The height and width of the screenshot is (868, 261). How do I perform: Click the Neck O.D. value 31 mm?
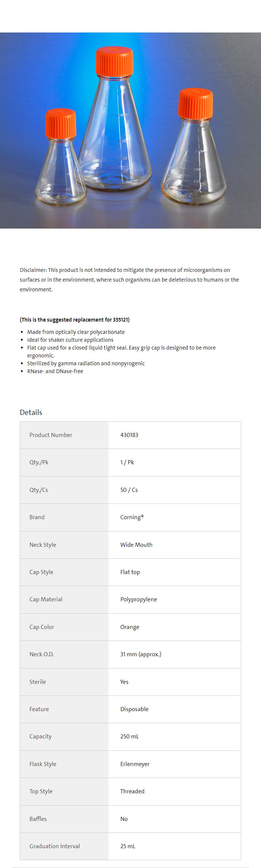point(141,654)
